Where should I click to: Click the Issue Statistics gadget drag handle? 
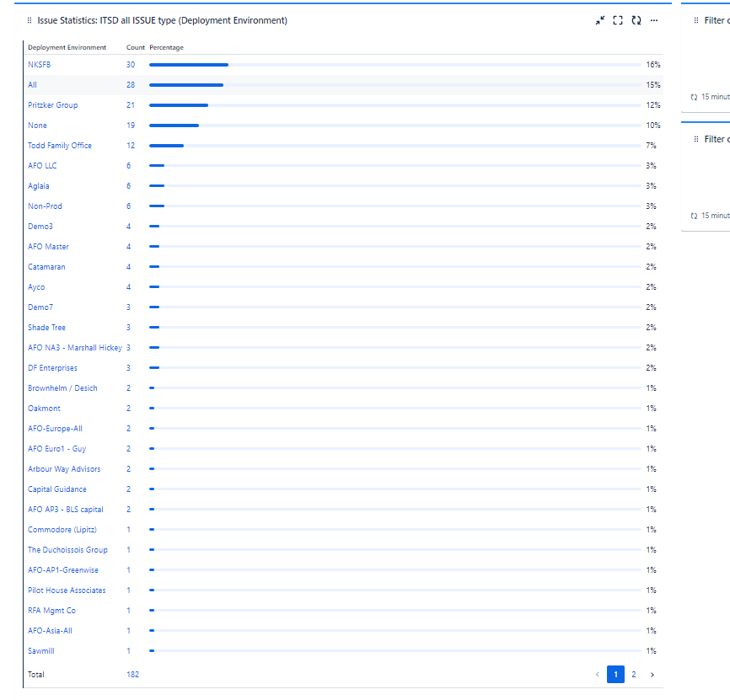[30, 19]
